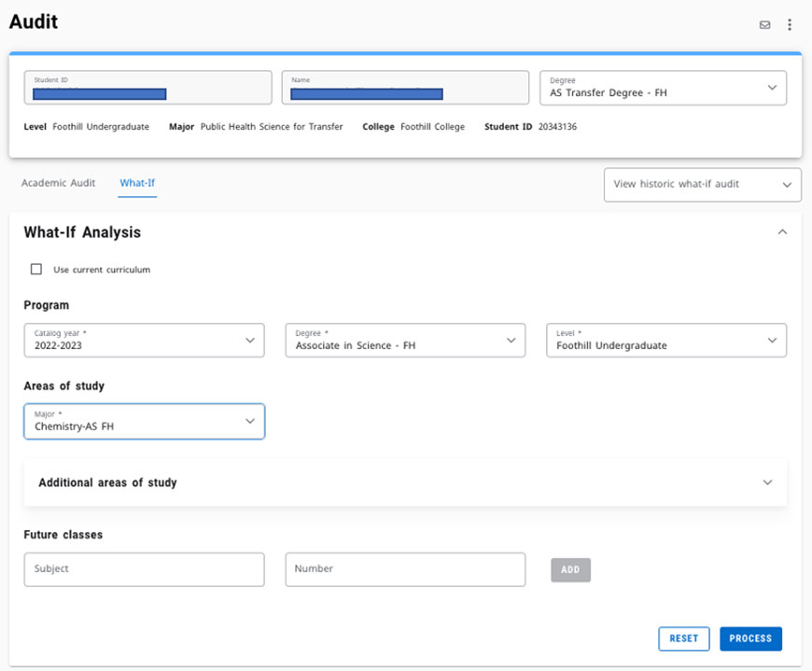Viewport: 812px width, 671px height.
Task: Click the Student ID field
Action: click(147, 88)
